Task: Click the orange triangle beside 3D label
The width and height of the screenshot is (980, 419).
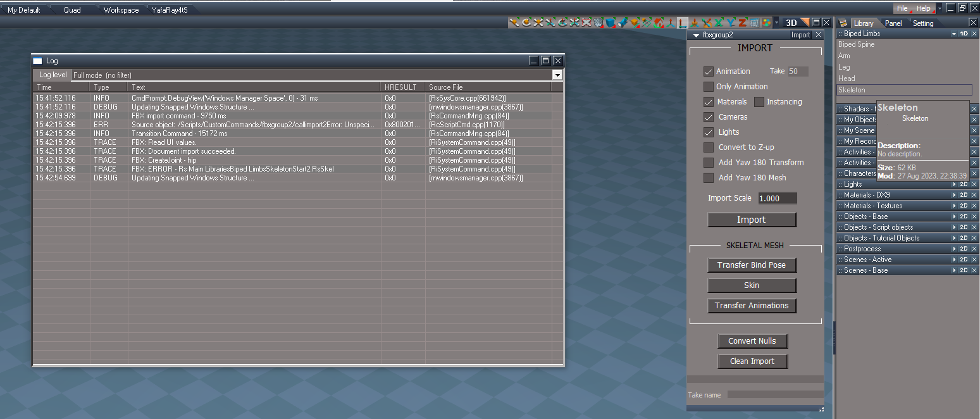Action: 805,23
